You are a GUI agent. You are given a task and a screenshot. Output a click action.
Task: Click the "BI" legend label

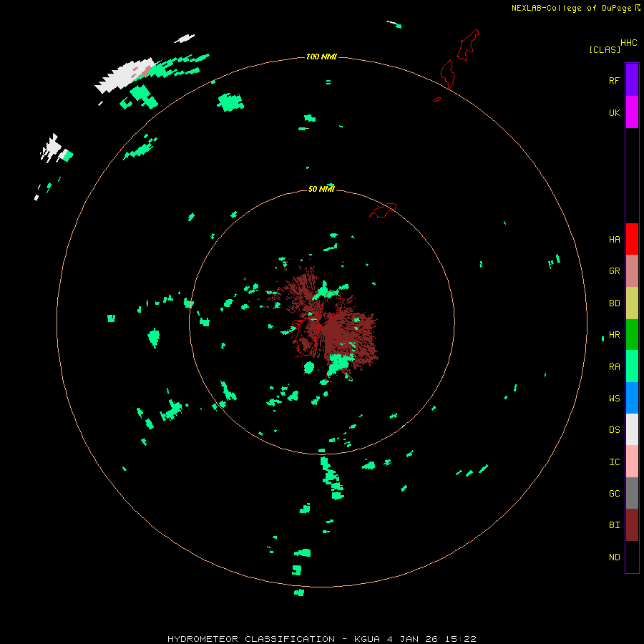pyautogui.click(x=614, y=525)
